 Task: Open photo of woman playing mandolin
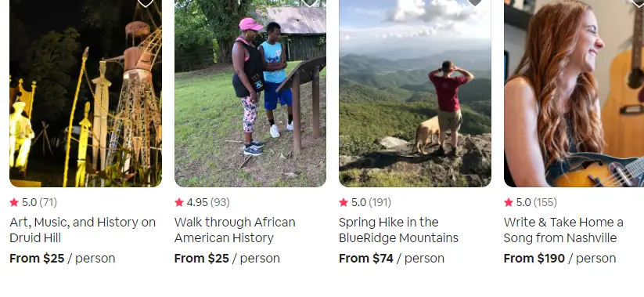574,93
